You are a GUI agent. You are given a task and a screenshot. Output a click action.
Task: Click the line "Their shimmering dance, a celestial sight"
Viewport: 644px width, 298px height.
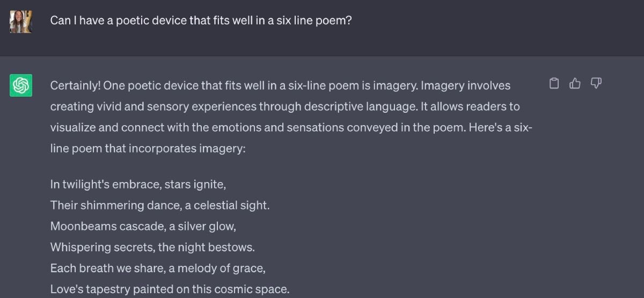(x=160, y=205)
